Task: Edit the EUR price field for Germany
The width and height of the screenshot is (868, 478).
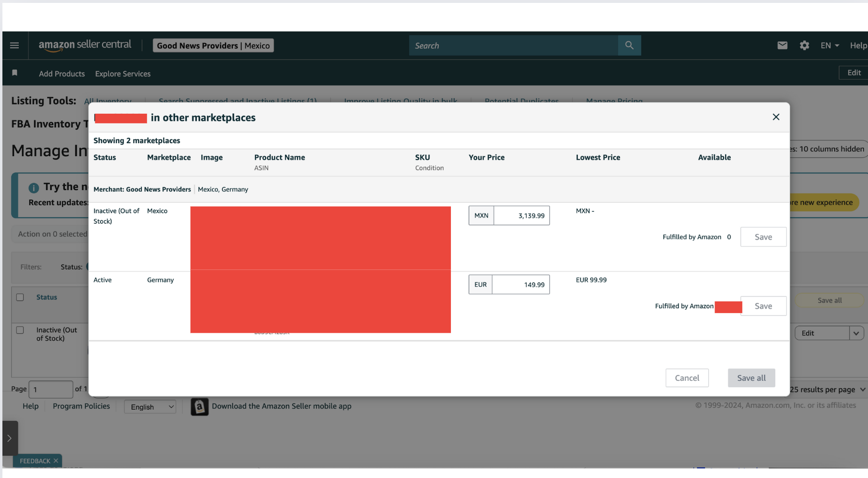Action: point(521,284)
